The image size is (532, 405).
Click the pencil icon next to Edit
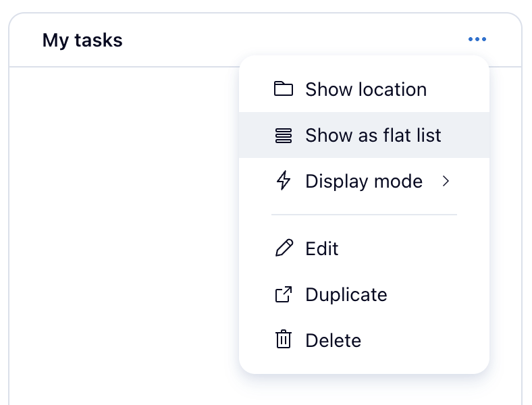click(284, 248)
